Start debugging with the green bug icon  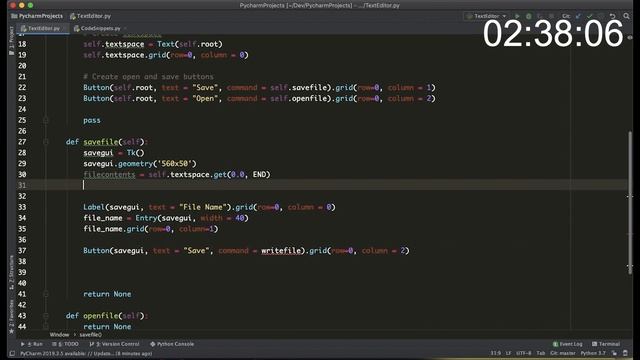(x=529, y=16)
